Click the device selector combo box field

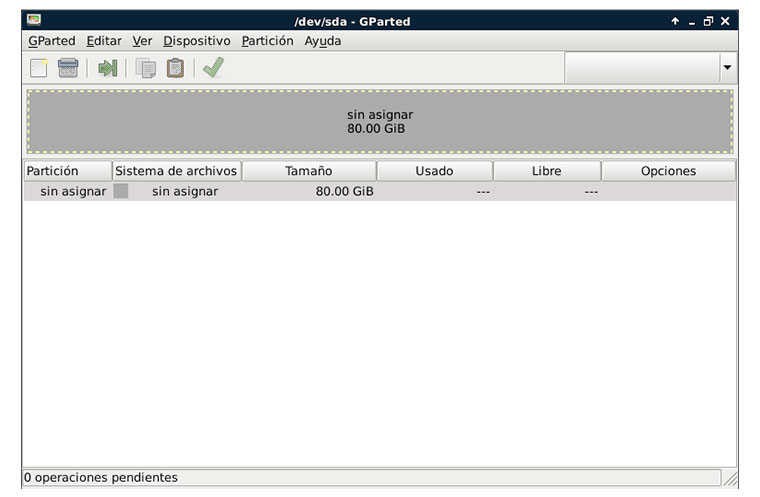[x=642, y=67]
